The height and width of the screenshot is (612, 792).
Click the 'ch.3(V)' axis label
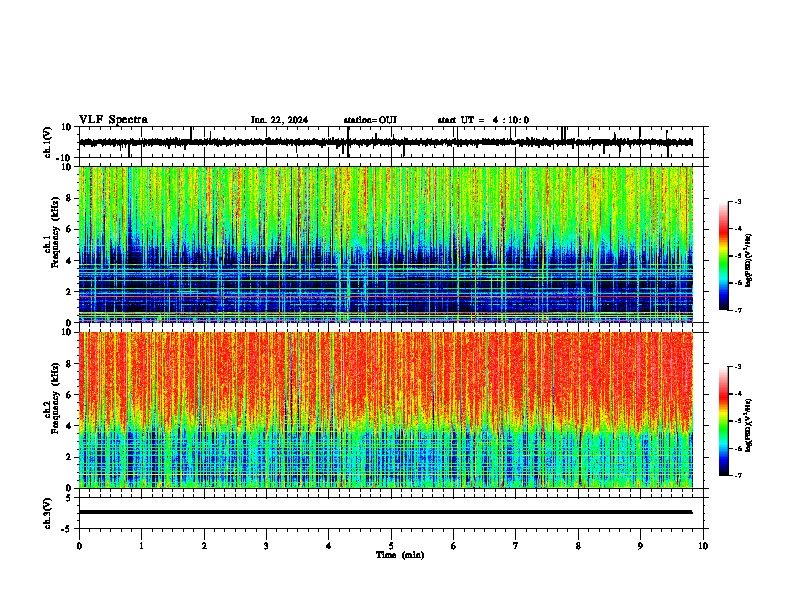pyautogui.click(x=48, y=513)
